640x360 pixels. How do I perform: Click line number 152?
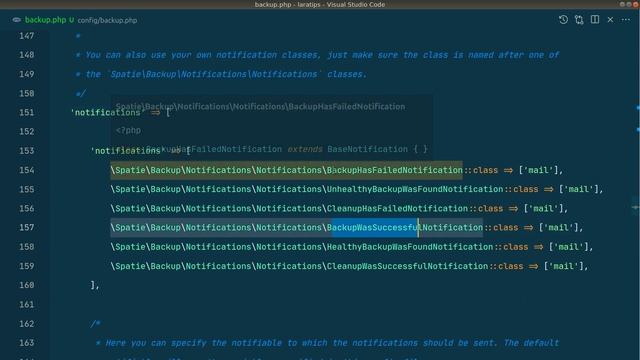tap(27, 131)
